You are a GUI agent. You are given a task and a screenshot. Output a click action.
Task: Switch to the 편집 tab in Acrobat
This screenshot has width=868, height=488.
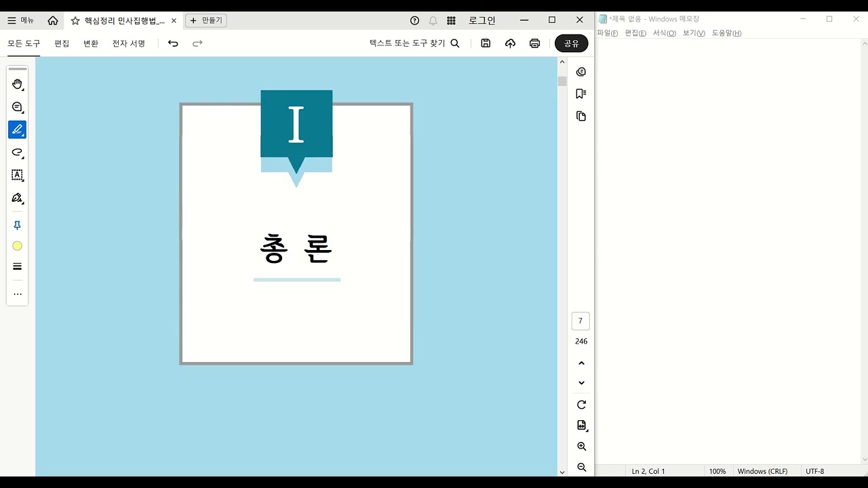(x=62, y=43)
